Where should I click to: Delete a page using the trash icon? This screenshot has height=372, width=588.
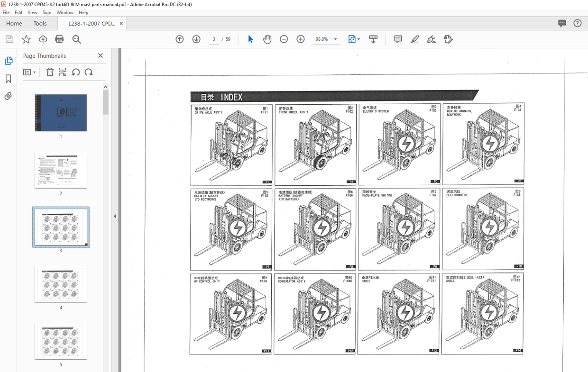coord(50,72)
